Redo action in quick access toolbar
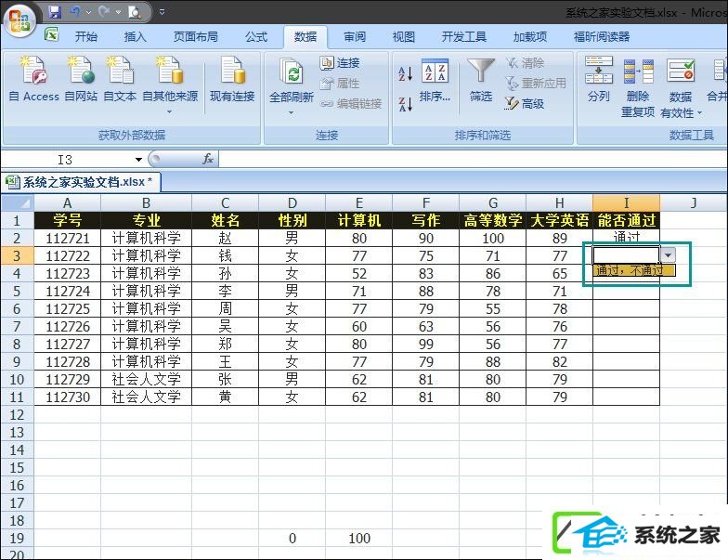 coord(104,11)
